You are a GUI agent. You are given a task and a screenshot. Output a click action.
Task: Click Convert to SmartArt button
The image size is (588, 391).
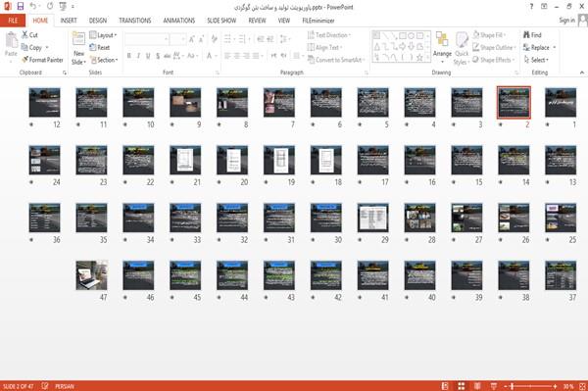point(336,60)
